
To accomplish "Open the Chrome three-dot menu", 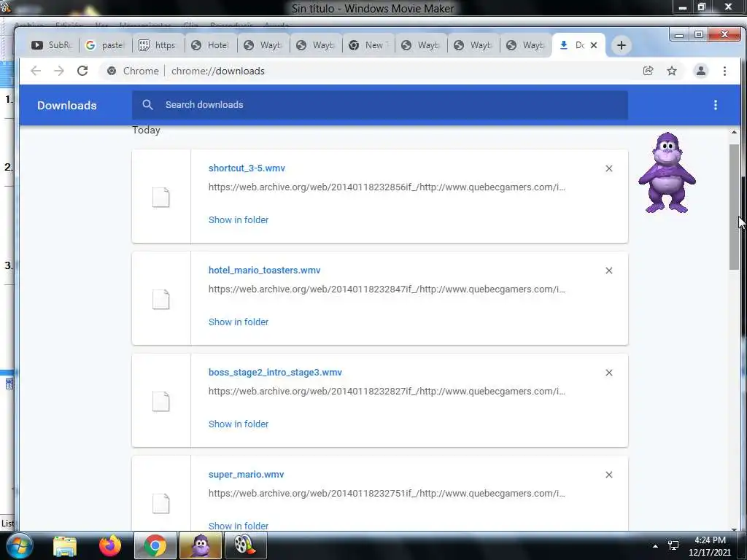I will click(x=724, y=71).
